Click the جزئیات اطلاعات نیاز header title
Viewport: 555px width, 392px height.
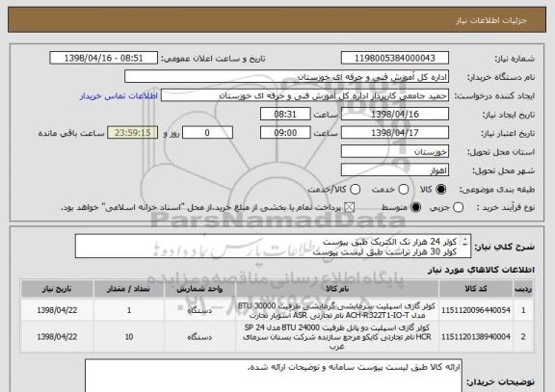click(491, 20)
